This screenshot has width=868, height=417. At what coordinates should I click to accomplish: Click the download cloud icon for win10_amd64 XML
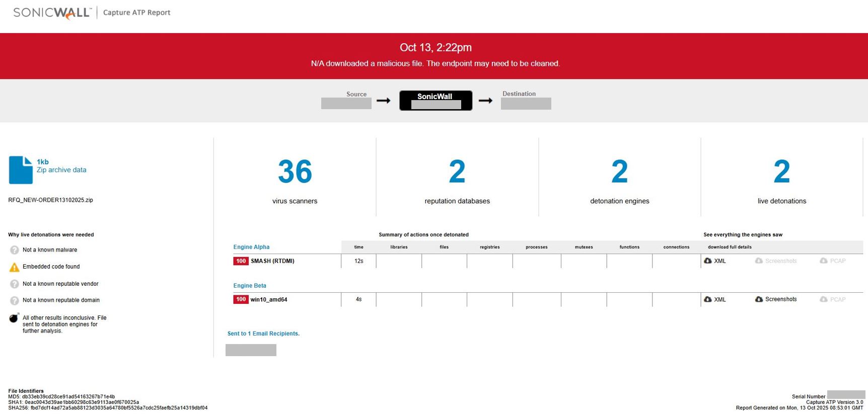(x=708, y=299)
